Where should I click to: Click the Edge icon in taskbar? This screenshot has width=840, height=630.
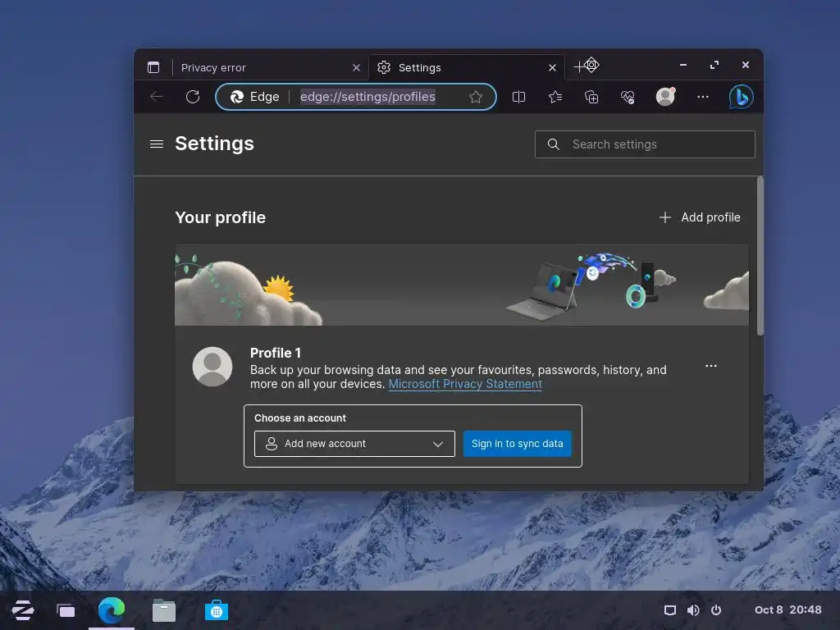pos(112,610)
